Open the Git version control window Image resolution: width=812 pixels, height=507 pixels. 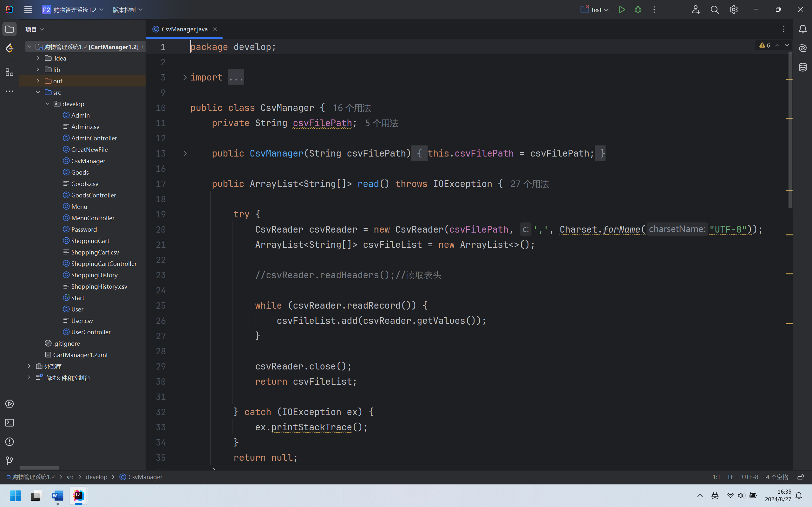tap(10, 461)
